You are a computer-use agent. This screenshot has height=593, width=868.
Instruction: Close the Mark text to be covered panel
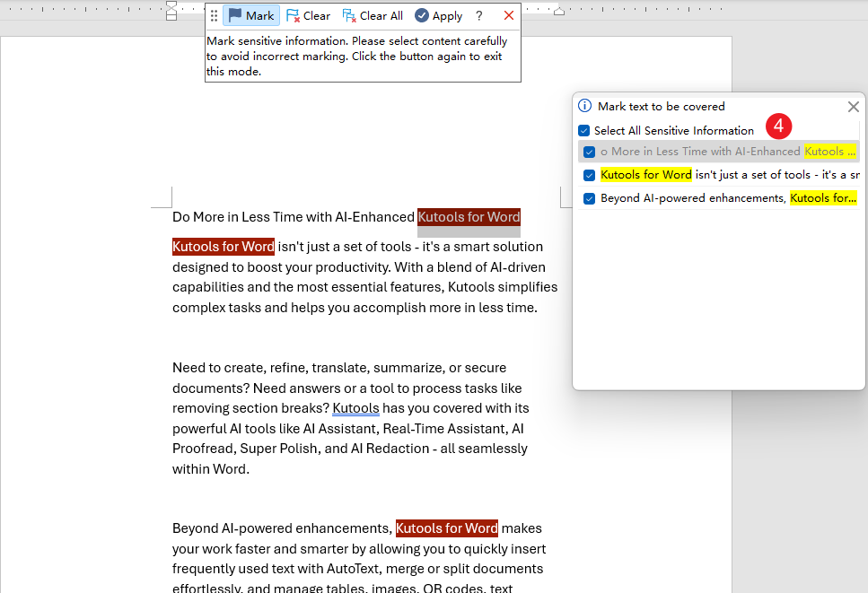coord(854,107)
